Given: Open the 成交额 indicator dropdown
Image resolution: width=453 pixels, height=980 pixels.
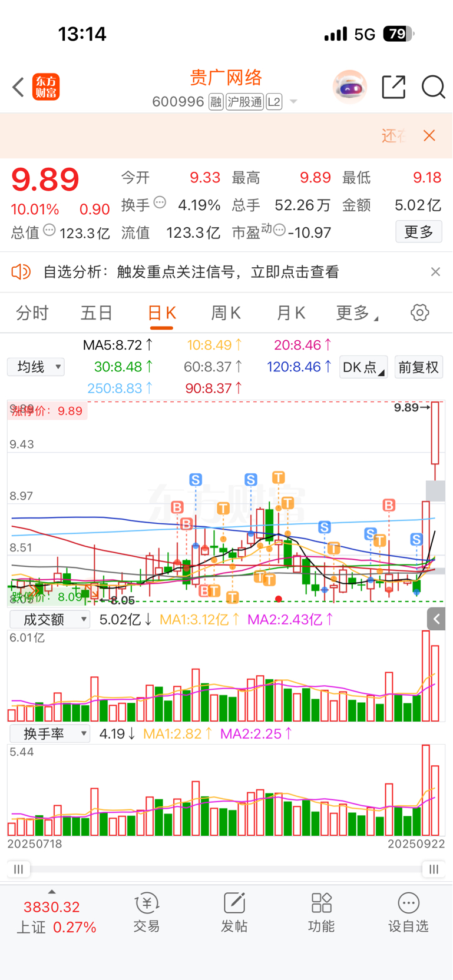Looking at the screenshot, I should point(50,619).
